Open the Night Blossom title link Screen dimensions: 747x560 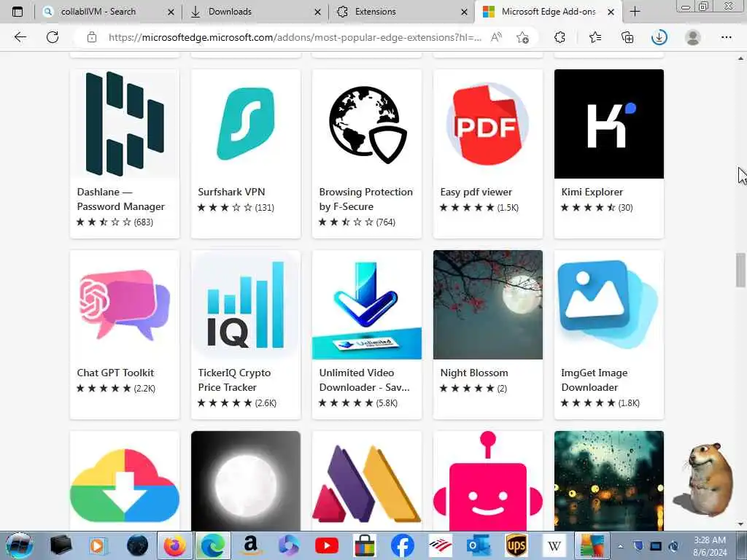pos(474,373)
